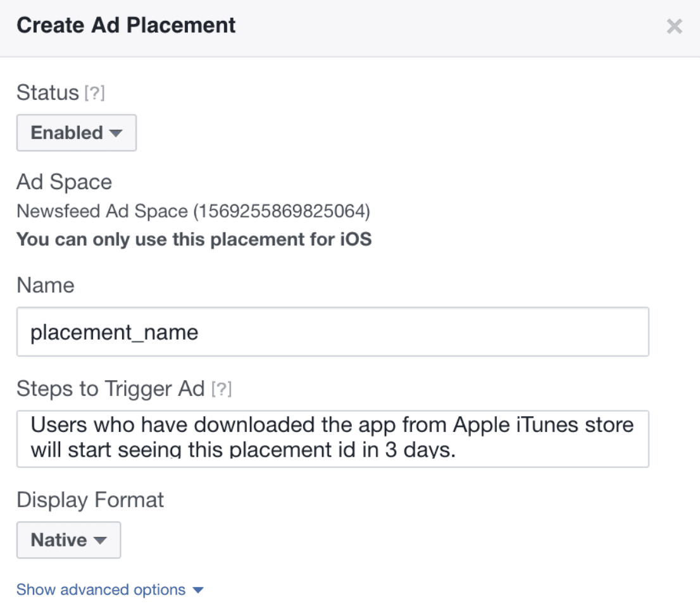This screenshot has width=700, height=616.
Task: Click the Status help [?] icon
Action: point(95,93)
